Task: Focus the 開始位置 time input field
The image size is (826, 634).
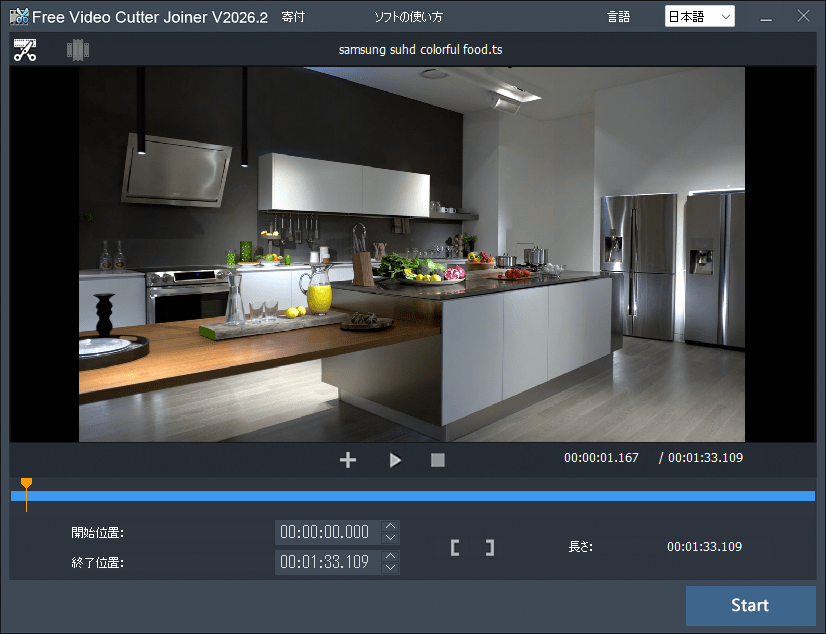Action: (328, 532)
